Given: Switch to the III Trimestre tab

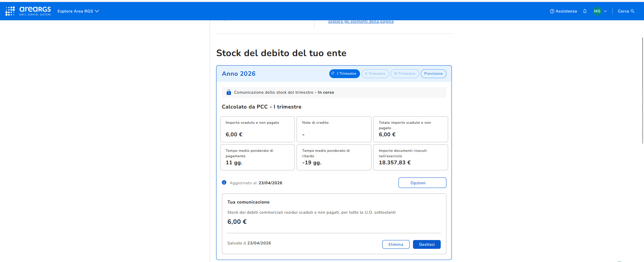Looking at the screenshot, I should point(405,74).
